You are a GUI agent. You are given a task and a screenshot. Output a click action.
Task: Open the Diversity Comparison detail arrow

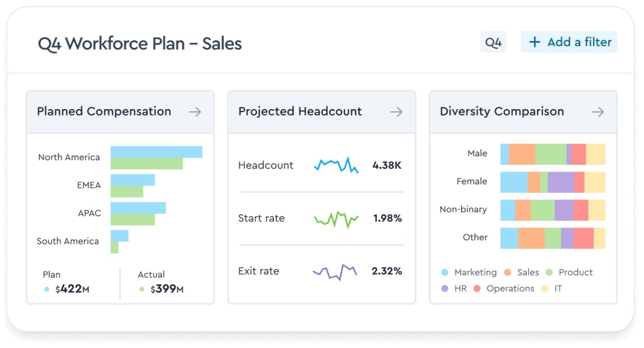click(598, 112)
